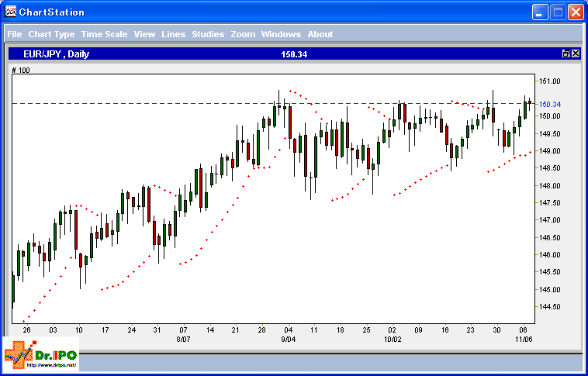588x376 pixels.
Task: Expand the Time Scale menu
Action: pos(104,34)
